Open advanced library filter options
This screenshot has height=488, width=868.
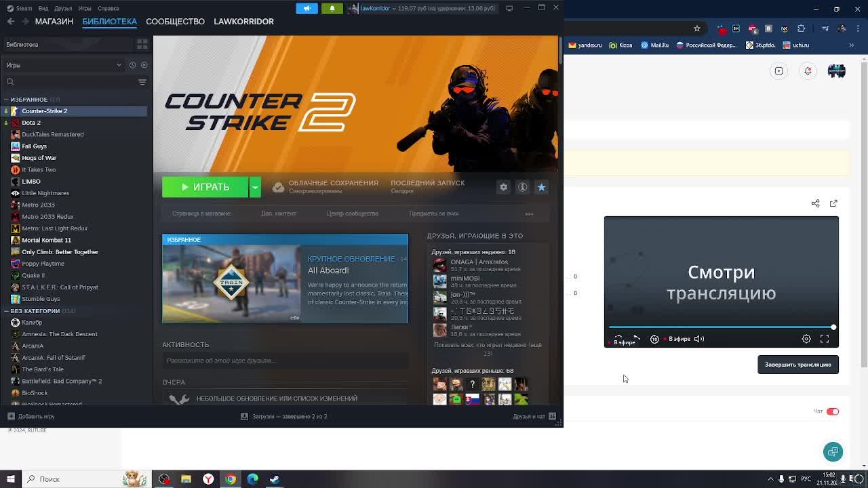tap(142, 82)
